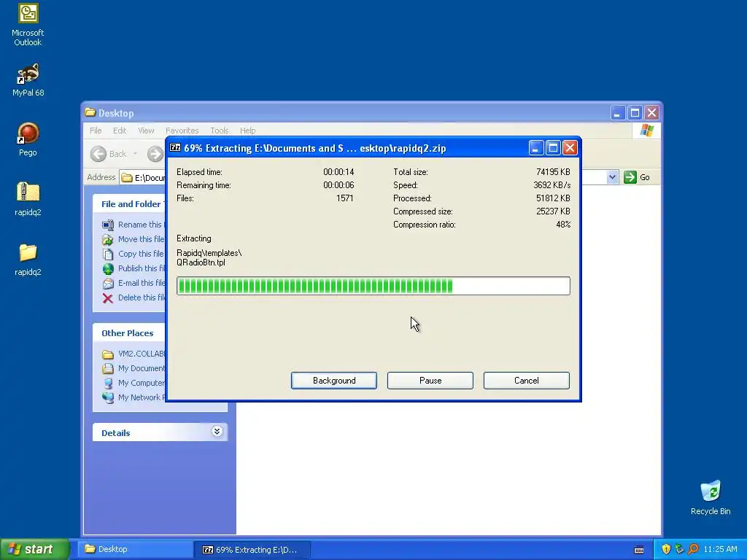The width and height of the screenshot is (747, 560).
Task: Open the Help menu in Desktop window
Action: point(247,131)
